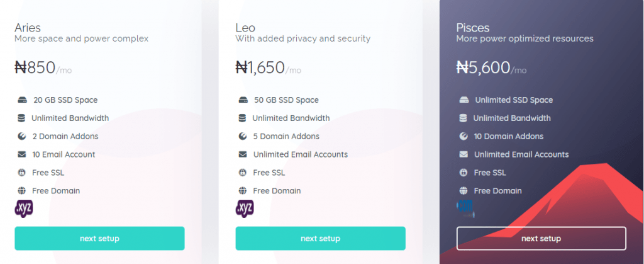The width and height of the screenshot is (644, 264).
Task: Click Unlimited Email Accounts in Leo plan
Action: [301, 154]
